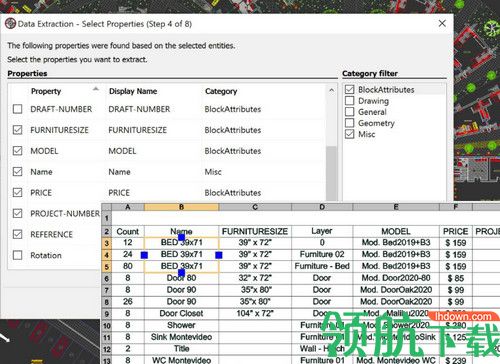This screenshot has height=364, width=500.
Task: Enable the DRAFT-NUMBER property checkbox
Action: click(17, 109)
